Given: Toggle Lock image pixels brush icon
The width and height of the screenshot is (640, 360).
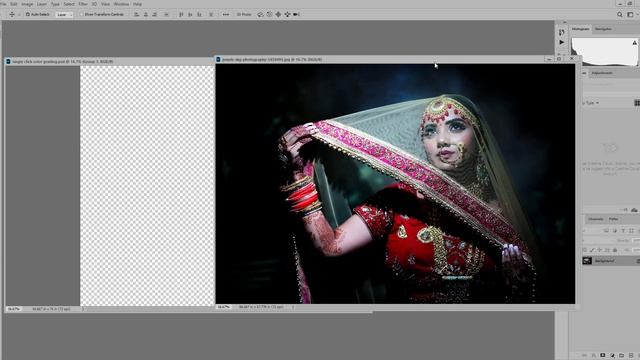Looking at the screenshot, I should [x=592, y=250].
